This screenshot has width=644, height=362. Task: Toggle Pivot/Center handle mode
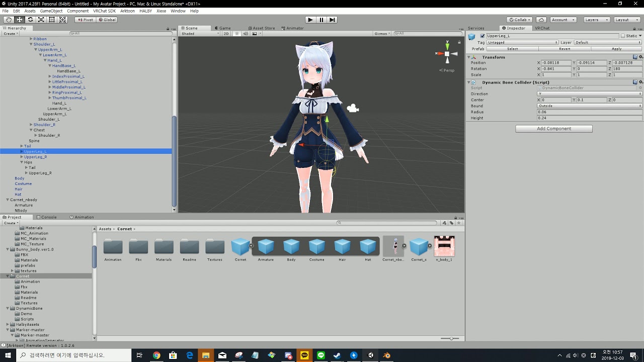85,20
